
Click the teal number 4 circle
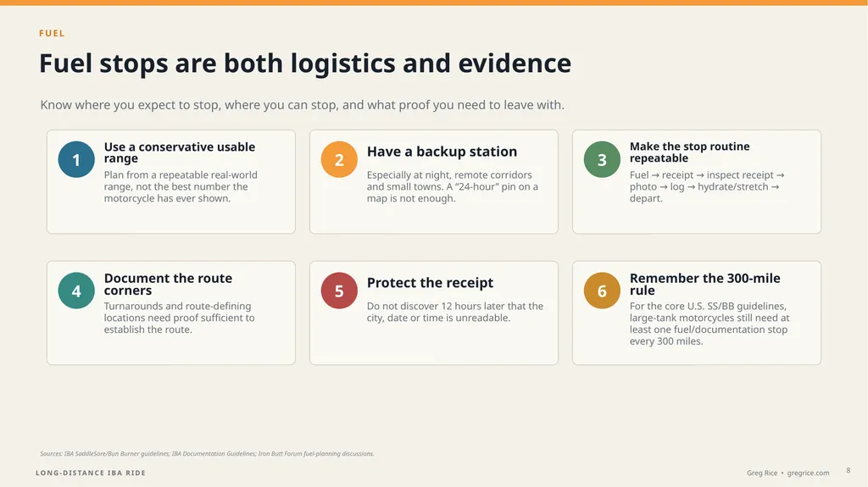tap(76, 291)
